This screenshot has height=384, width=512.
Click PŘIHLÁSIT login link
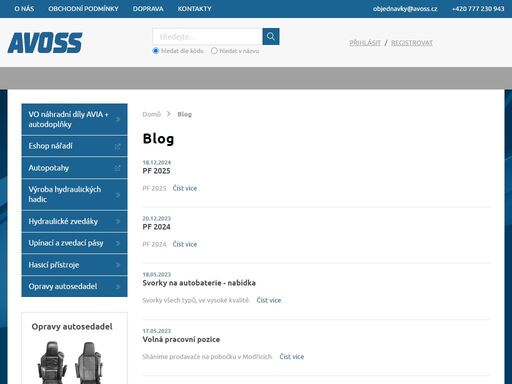[x=365, y=43]
